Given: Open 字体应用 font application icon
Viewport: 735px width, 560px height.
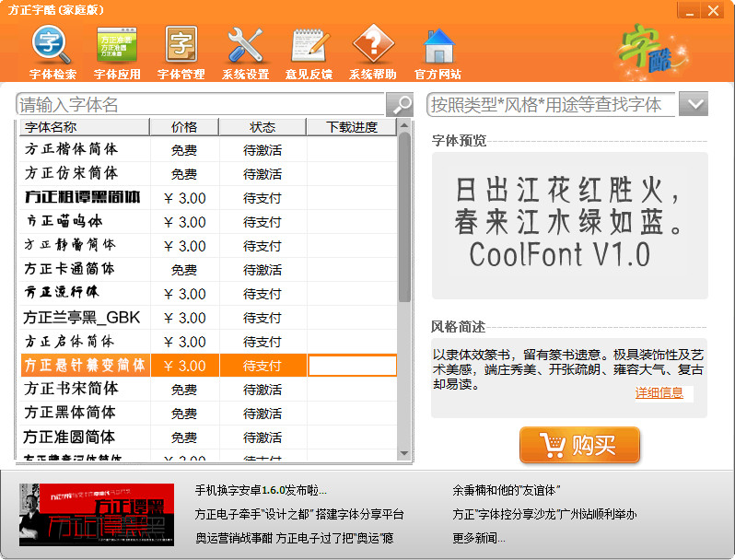Looking at the screenshot, I should (x=117, y=53).
